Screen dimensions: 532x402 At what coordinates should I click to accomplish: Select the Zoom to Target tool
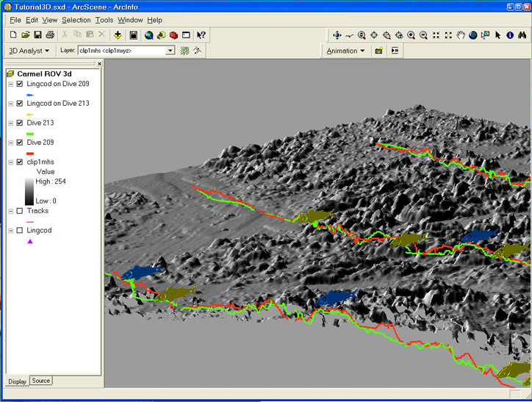[387, 35]
